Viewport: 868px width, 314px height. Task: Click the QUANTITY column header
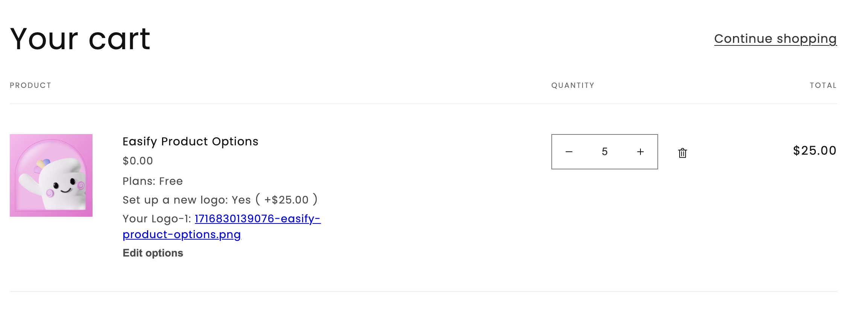point(573,86)
